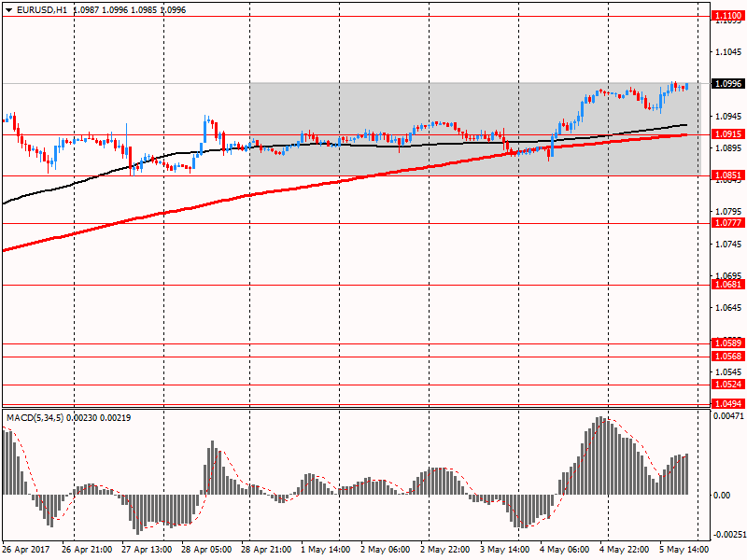
Task: Click the 1.1100 price level label
Action: click(727, 16)
